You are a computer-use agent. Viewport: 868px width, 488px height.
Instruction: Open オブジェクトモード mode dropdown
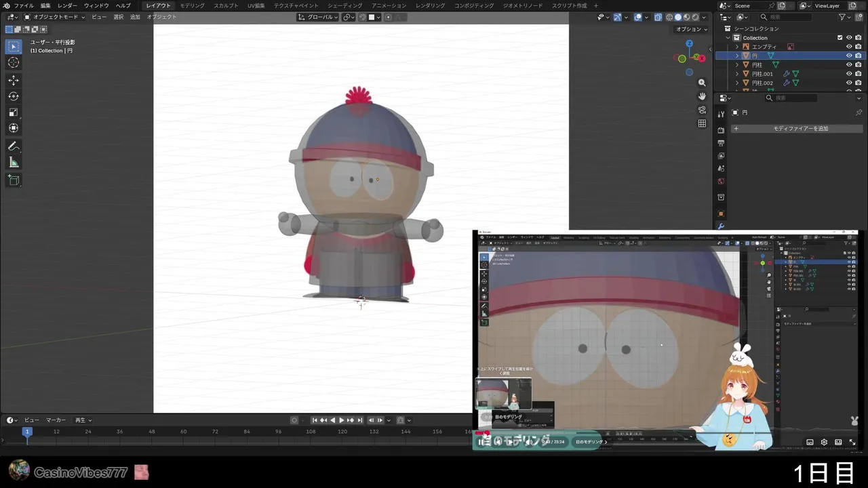54,17
